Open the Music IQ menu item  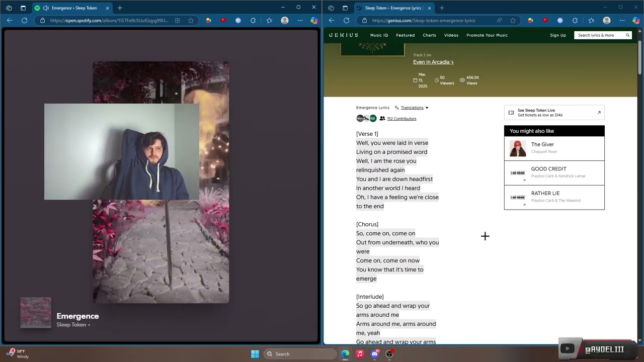tap(379, 35)
